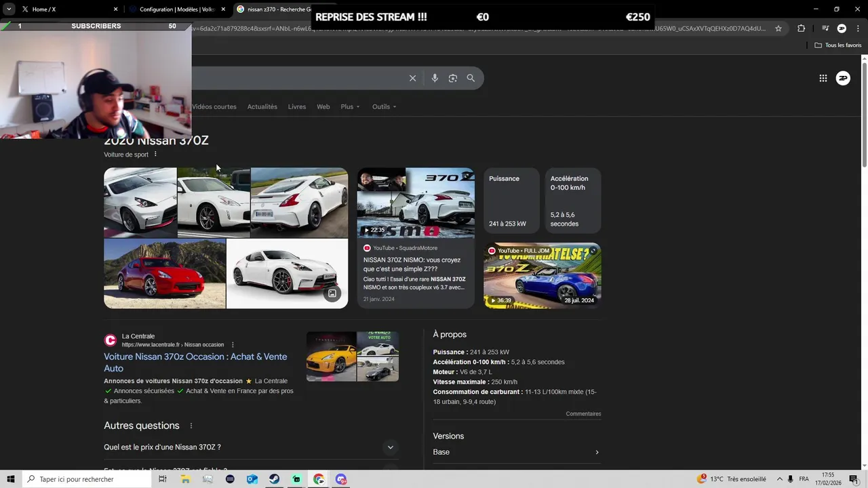Start a voice search with microphone icon
This screenshot has width=868, height=488.
click(x=435, y=78)
